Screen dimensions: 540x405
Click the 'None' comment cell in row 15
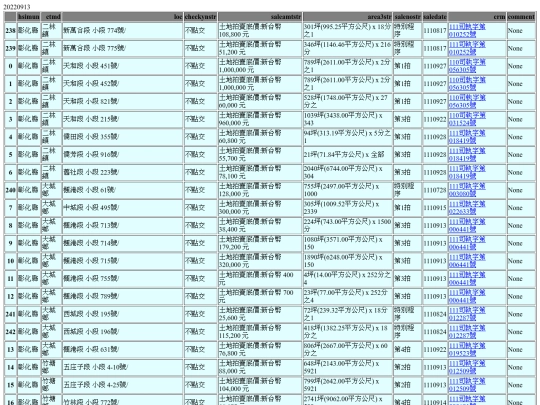point(521,385)
